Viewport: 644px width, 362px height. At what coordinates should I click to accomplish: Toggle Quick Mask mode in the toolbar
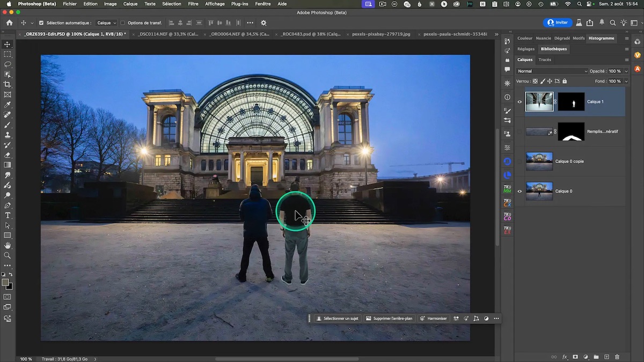(8, 297)
